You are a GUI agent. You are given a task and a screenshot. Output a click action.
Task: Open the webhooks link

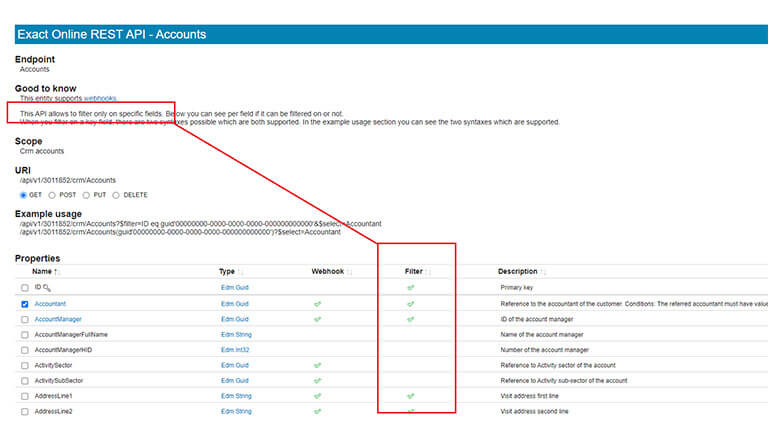click(100, 98)
